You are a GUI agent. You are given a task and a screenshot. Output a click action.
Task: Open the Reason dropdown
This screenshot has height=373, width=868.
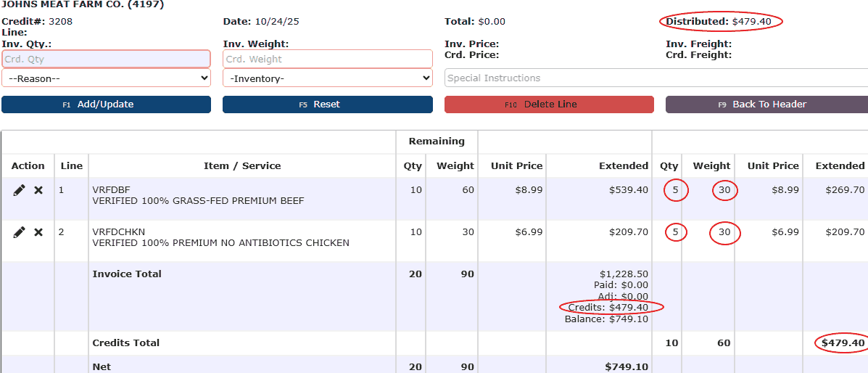pos(106,78)
